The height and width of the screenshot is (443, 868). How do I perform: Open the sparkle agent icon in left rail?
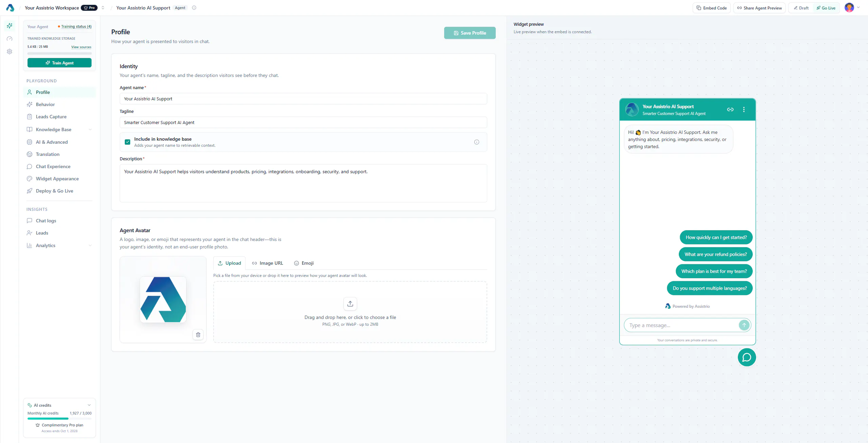point(9,26)
